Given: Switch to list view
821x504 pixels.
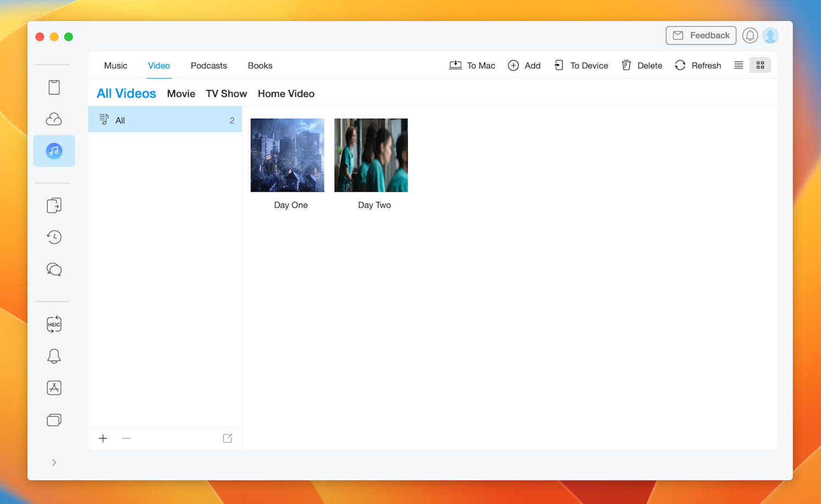Looking at the screenshot, I should pos(739,65).
